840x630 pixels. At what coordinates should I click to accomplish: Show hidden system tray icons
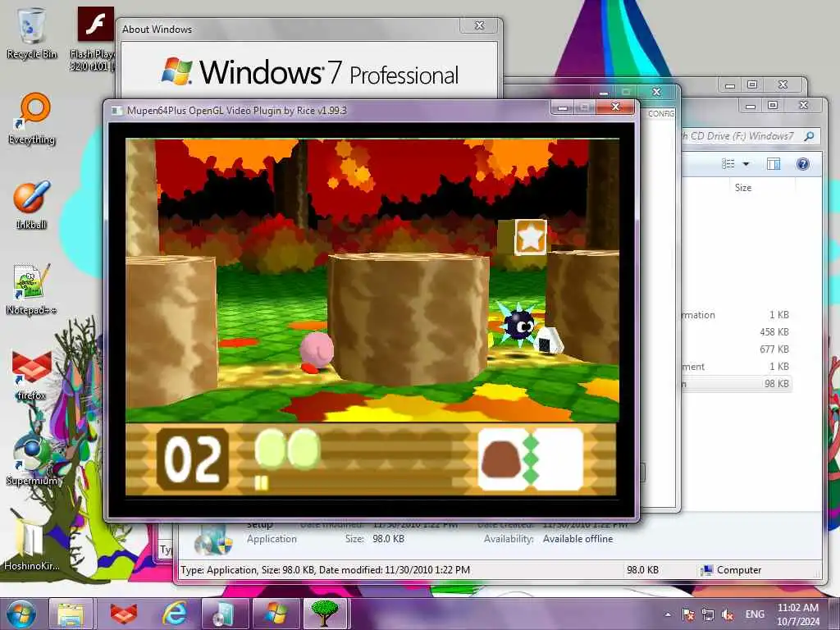(x=668, y=614)
